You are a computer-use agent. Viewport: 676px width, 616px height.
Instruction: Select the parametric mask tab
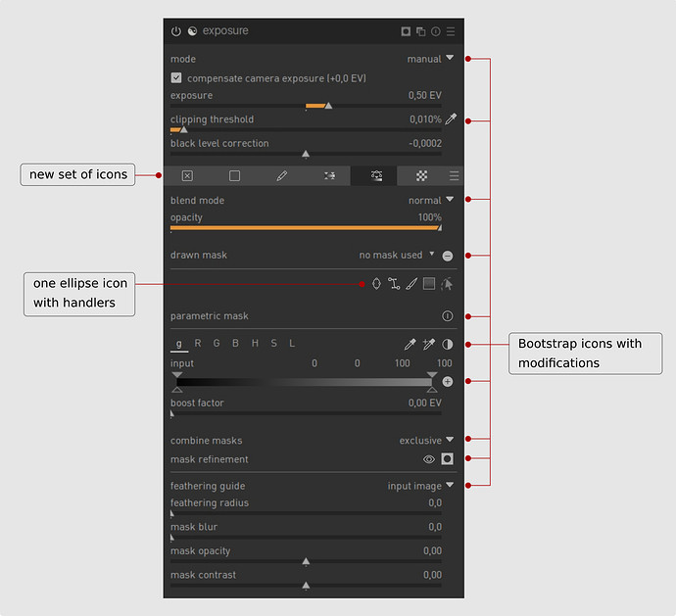pyautogui.click(x=329, y=176)
